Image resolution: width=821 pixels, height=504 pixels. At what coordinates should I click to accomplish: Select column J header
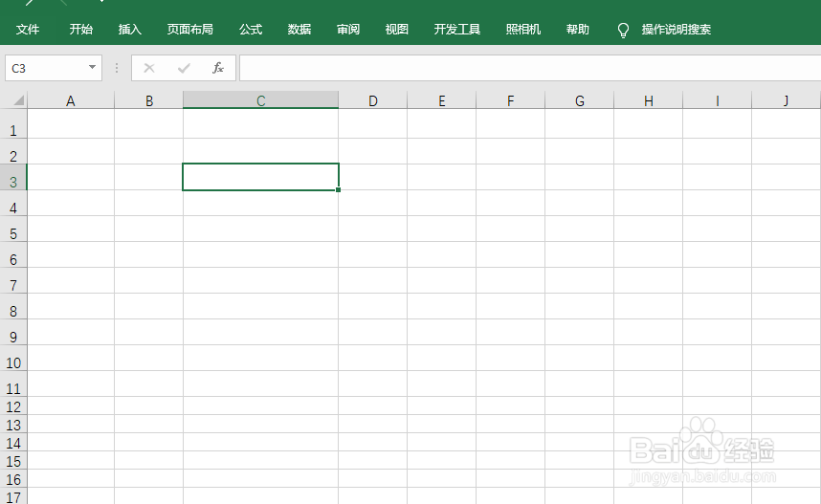[786, 100]
